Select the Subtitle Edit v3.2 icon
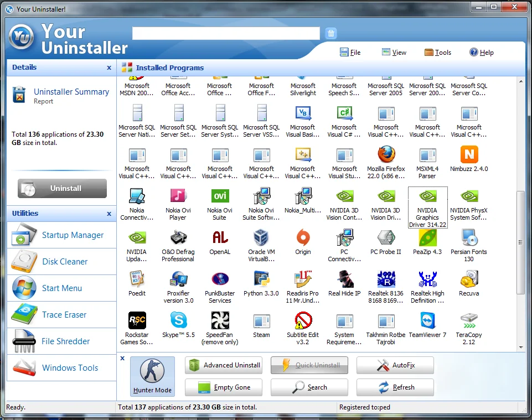Image resolution: width=532 pixels, height=420 pixels. click(x=303, y=320)
